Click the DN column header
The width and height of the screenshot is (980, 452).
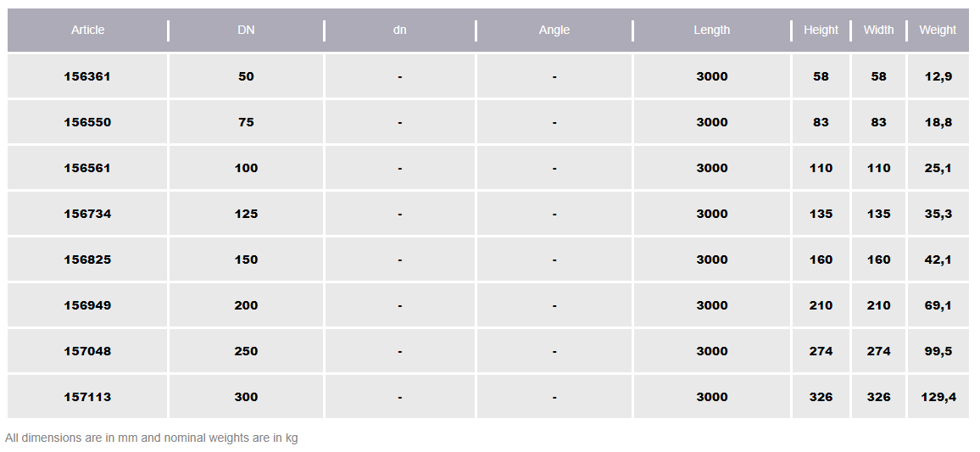(246, 31)
